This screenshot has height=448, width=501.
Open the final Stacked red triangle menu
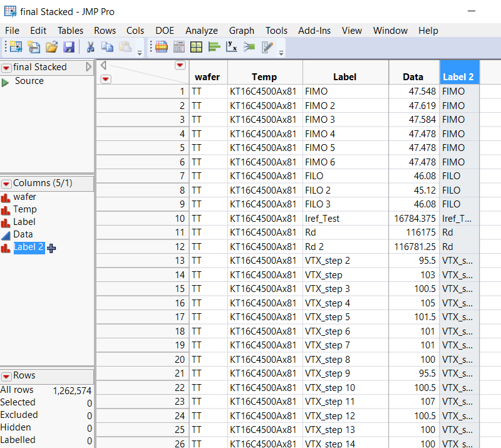point(6,68)
